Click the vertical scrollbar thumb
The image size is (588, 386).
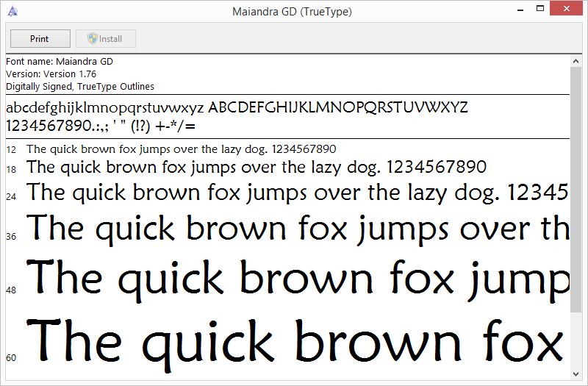pos(576,190)
